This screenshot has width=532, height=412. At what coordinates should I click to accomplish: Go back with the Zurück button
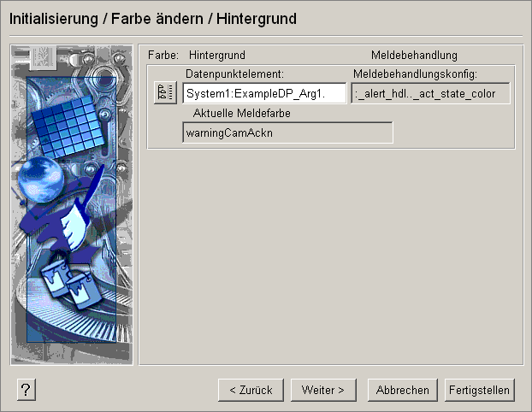[251, 390]
